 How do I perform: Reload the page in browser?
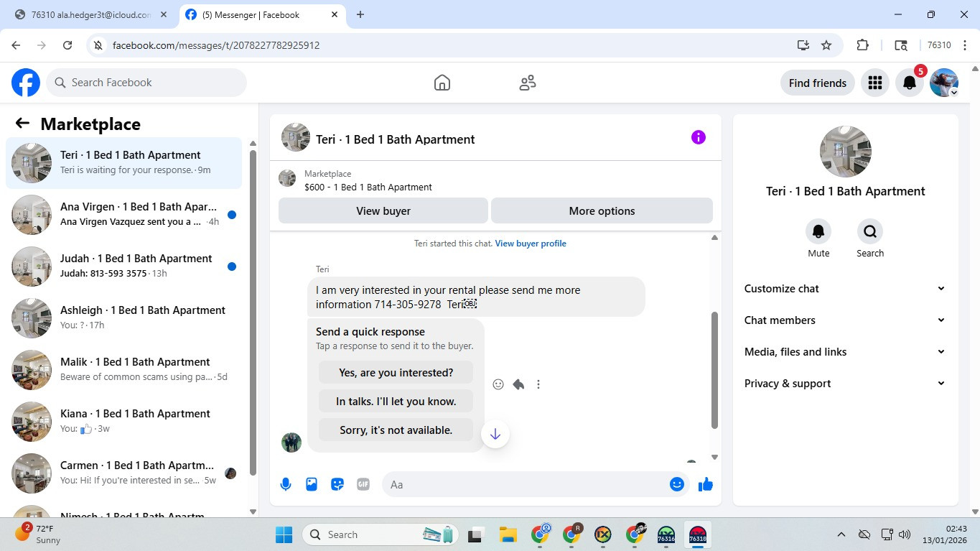click(67, 45)
